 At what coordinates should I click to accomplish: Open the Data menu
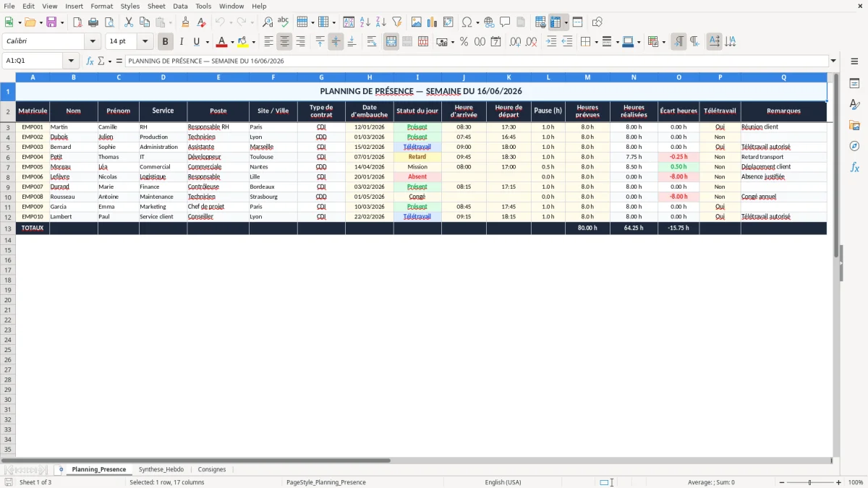point(180,6)
